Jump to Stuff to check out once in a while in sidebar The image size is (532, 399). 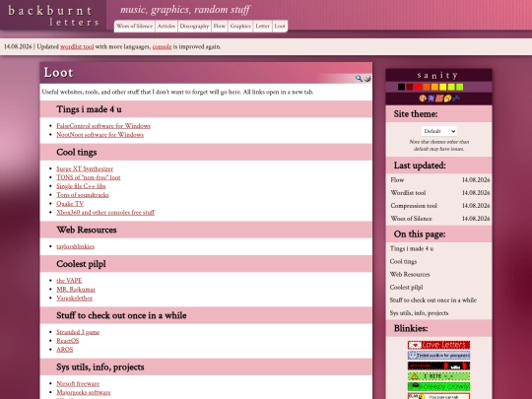[x=432, y=300]
